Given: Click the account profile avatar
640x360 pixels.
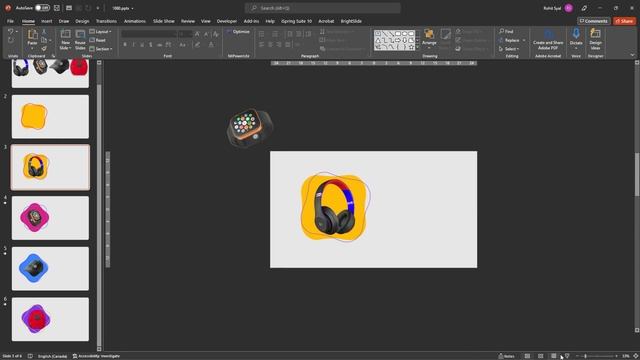Looking at the screenshot, I should point(569,8).
